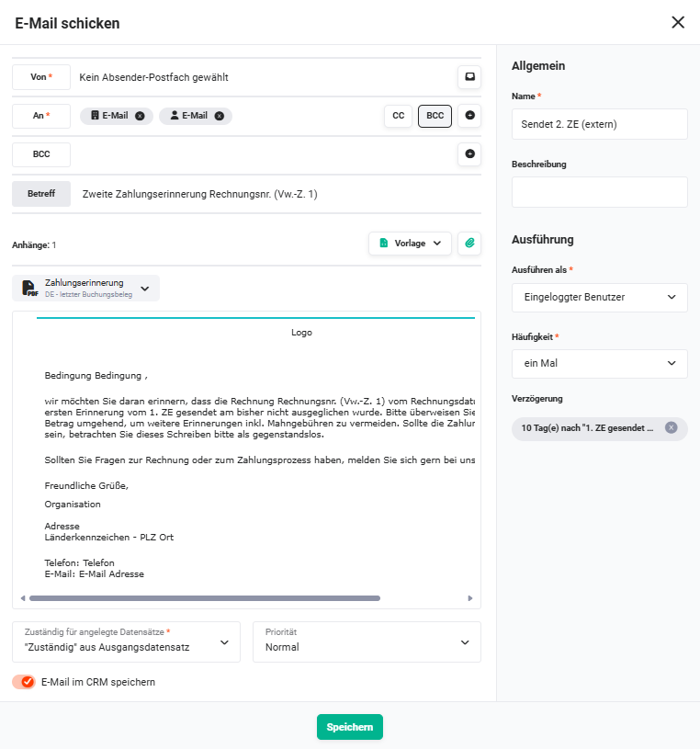Remove the person E-Mail recipient chip
The height and width of the screenshot is (749, 700).
pyautogui.click(x=220, y=116)
